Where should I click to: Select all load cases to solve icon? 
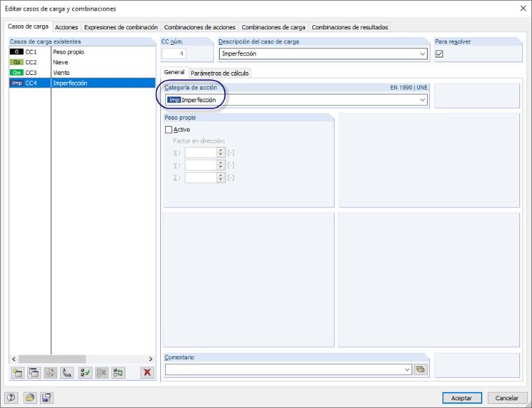click(x=85, y=373)
